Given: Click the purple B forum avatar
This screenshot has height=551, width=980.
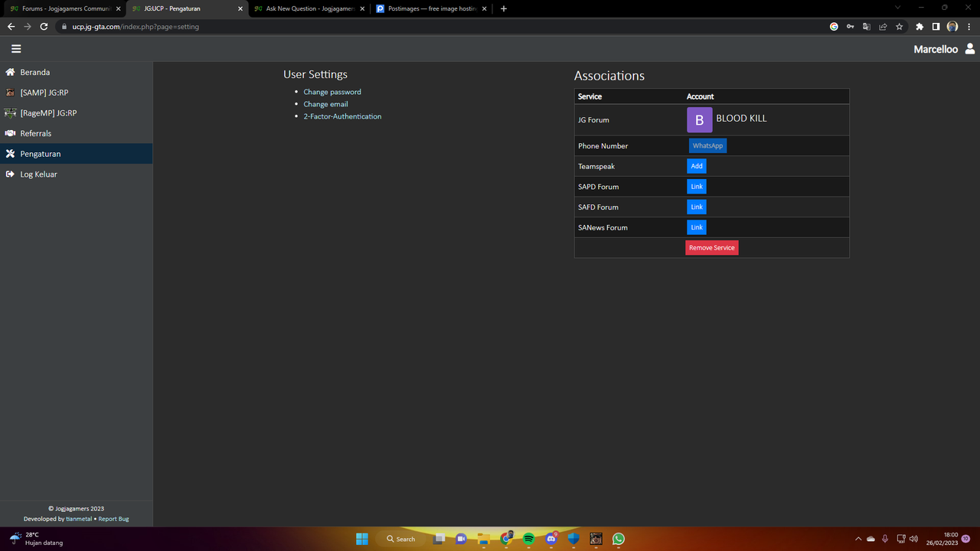Looking at the screenshot, I should click(x=700, y=120).
